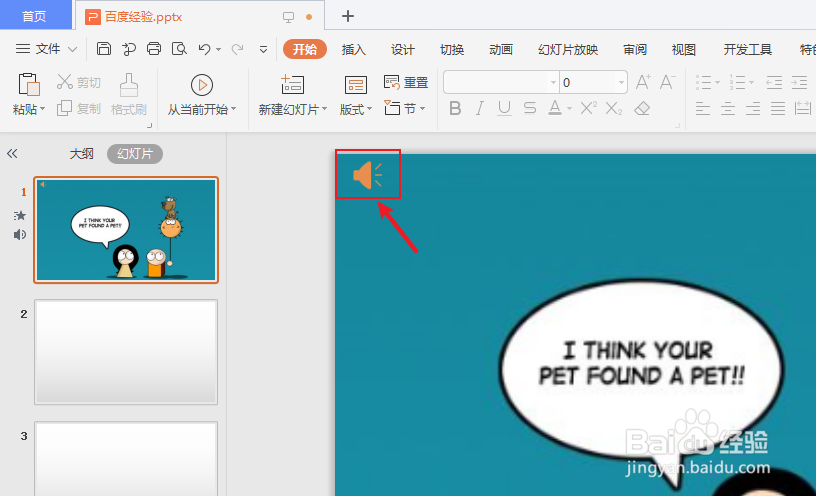Open the font name combo box
816x496 pixels.
tap(501, 82)
